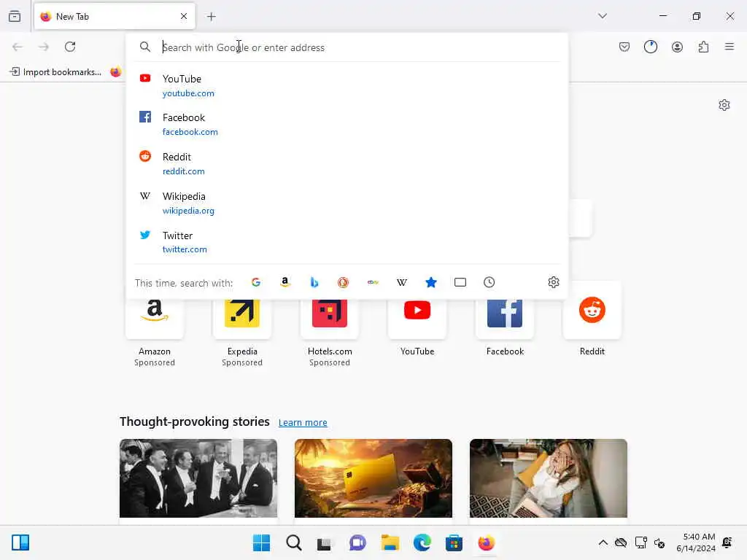This screenshot has width=747, height=560.
Task: Search open Tabs using the tab icon
Action: pos(460,282)
